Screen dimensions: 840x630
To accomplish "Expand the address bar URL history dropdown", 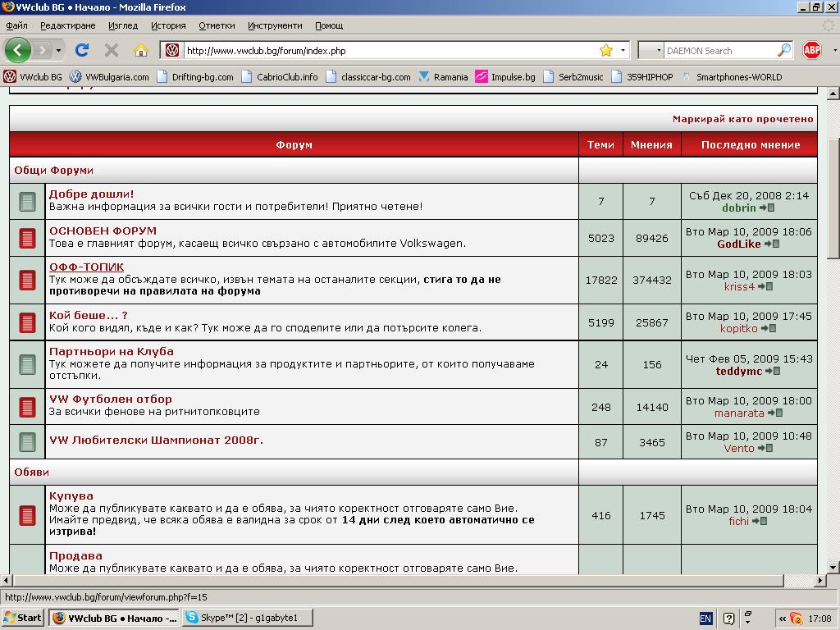I will tap(623, 50).
